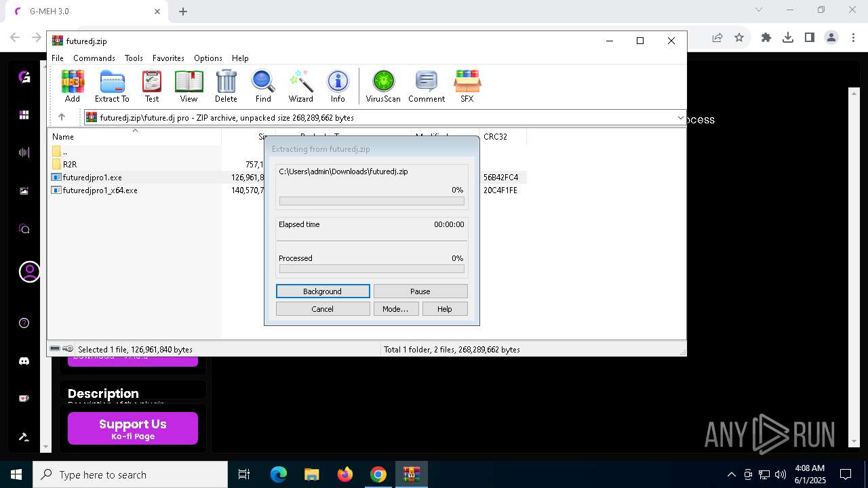Click CRC value 20C4F1FE

point(500,190)
